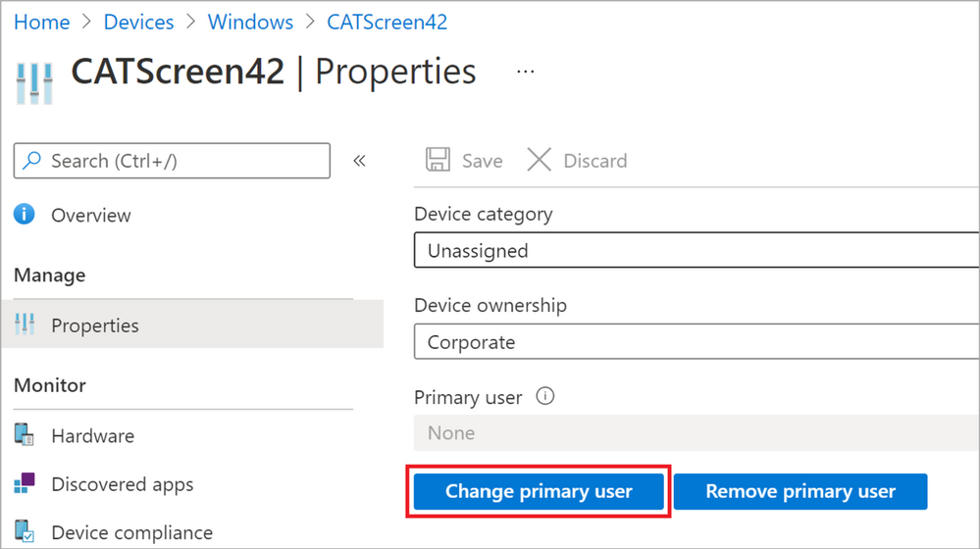The image size is (980, 549).
Task: Click the properties sliders icon beside the title
Action: (x=34, y=83)
